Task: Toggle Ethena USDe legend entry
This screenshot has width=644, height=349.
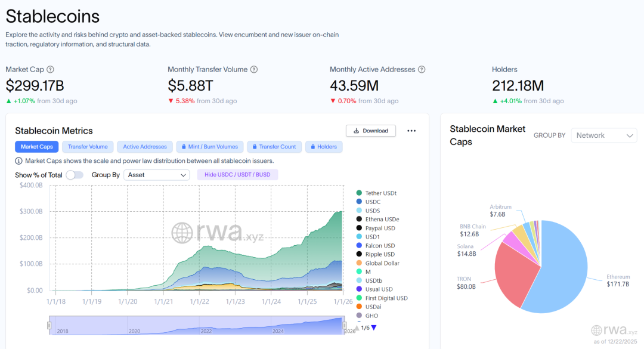Action: pos(382,220)
